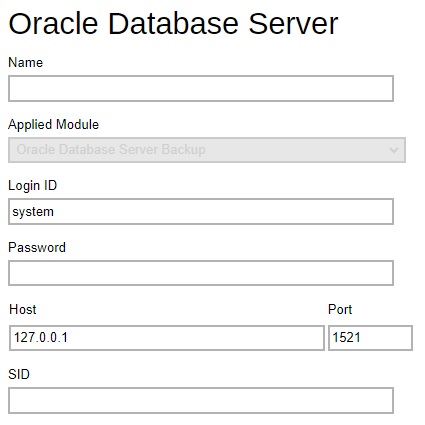Click the Oracle Database Server heading
The image size is (425, 425).
pos(173,23)
